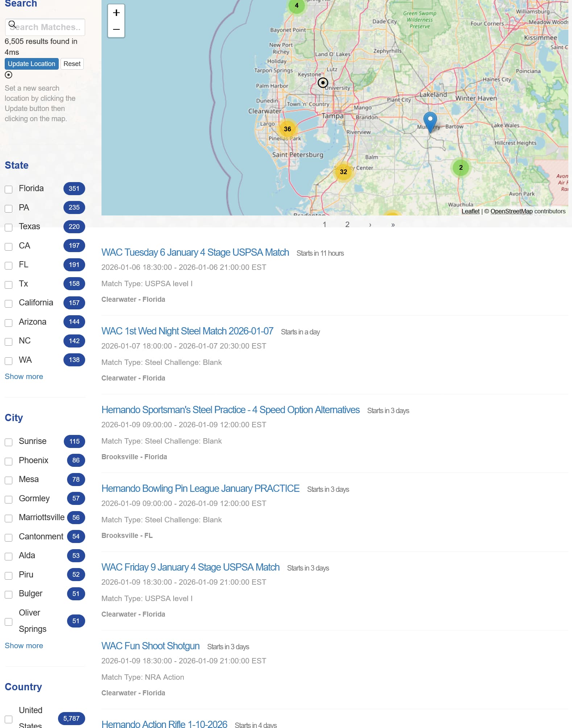Check the Florida state filter
Viewport: 572px width, 728px height.
point(9,189)
